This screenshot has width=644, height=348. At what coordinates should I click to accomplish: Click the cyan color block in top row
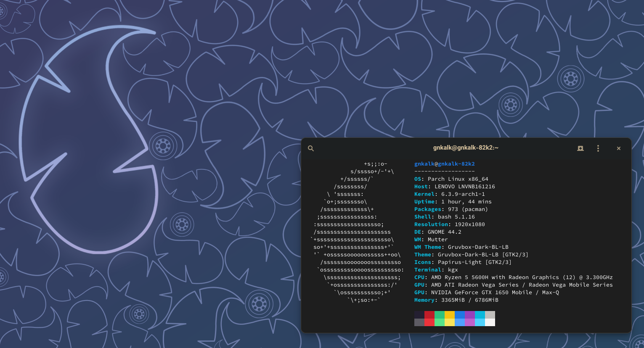(480, 315)
